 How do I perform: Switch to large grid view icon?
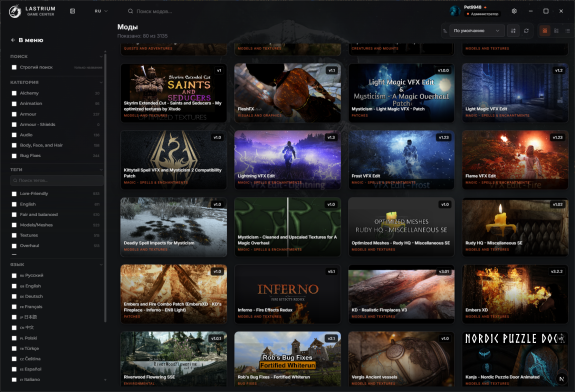click(x=545, y=31)
